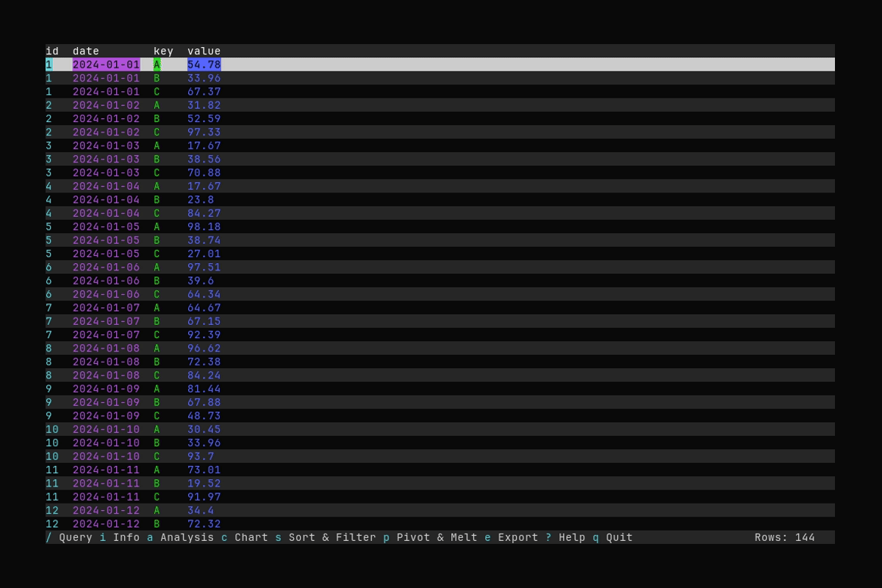Select date cell in highlighted first row
Screen dimensions: 882x588
(x=106, y=65)
